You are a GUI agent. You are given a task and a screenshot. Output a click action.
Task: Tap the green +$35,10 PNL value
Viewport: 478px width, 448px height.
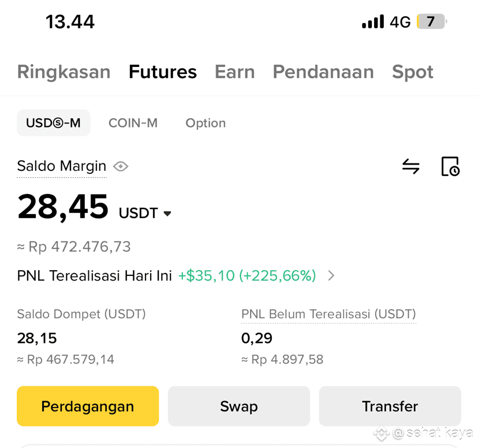[206, 275]
